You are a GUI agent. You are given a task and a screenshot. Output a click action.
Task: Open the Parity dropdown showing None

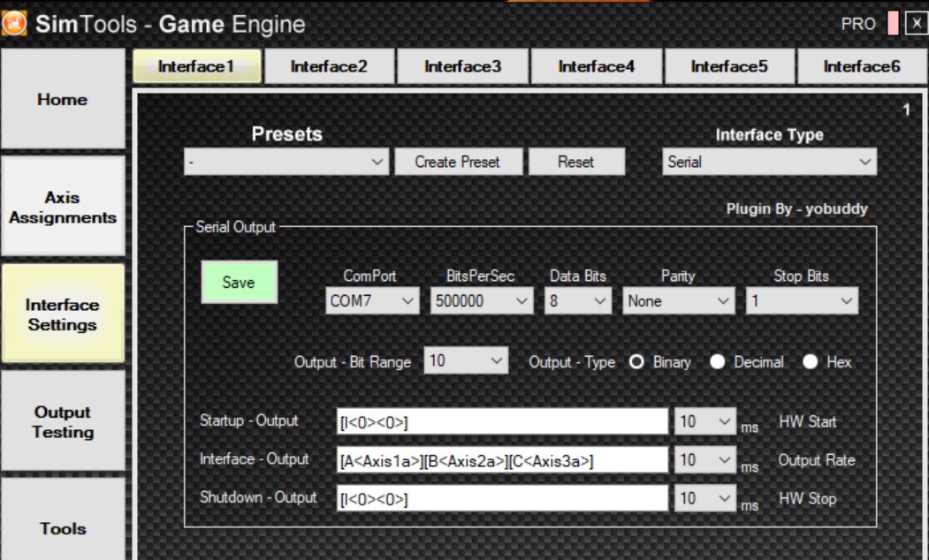coord(678,300)
